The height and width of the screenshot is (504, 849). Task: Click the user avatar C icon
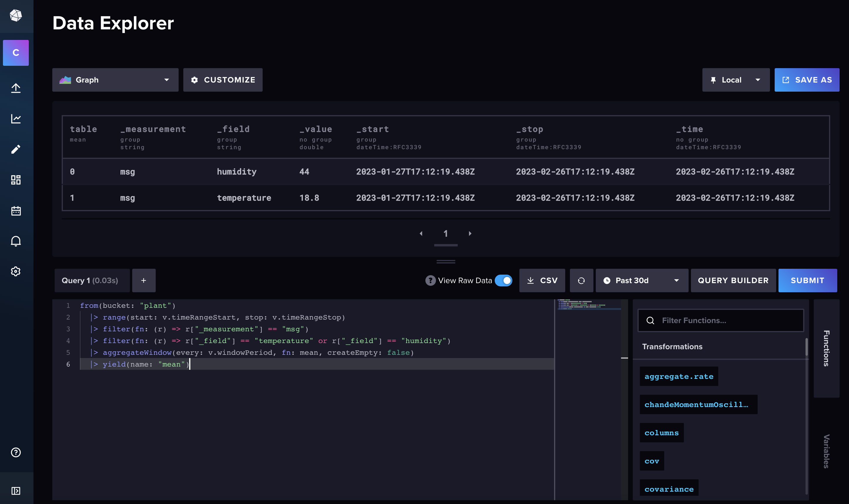16,53
